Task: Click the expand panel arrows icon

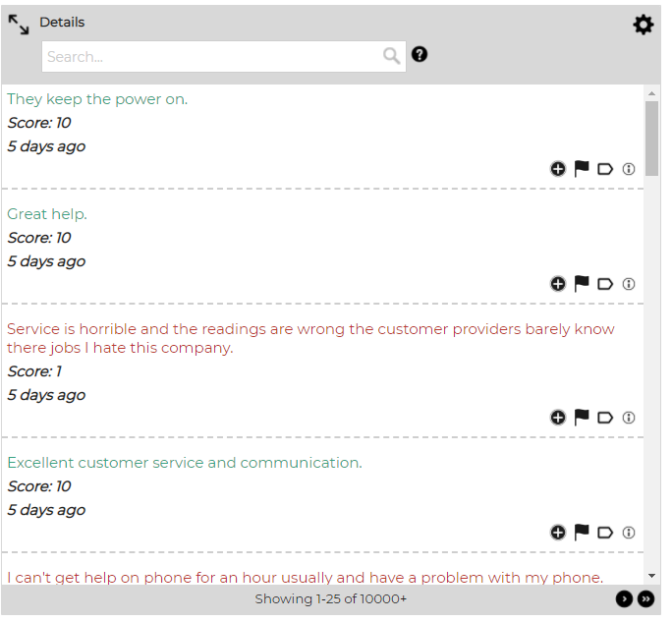Action: [19, 25]
